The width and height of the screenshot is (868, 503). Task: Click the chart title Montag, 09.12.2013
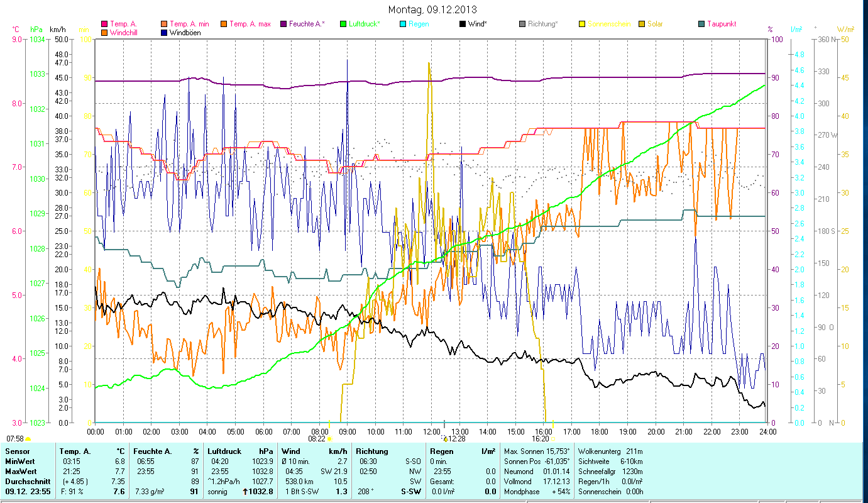click(432, 9)
